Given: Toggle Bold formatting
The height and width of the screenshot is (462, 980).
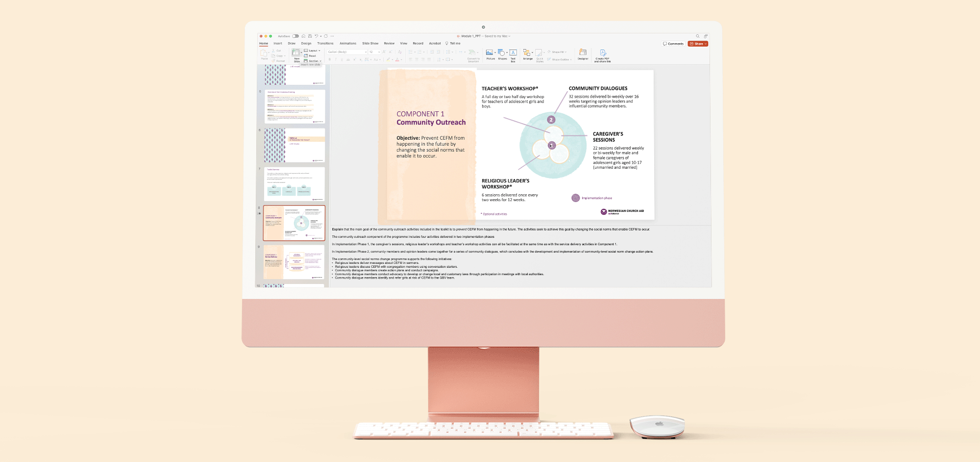Looking at the screenshot, I should coord(330,59).
